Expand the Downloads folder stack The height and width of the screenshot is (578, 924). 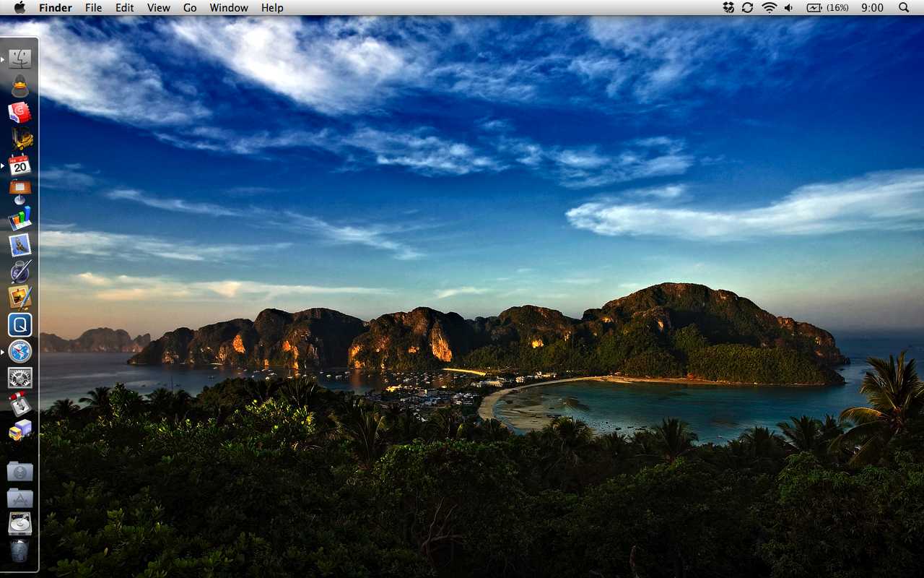tap(19, 472)
